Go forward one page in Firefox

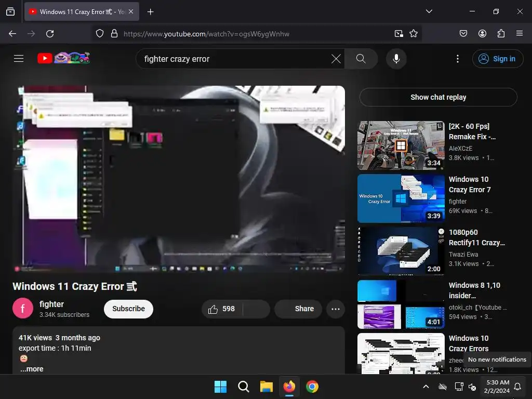click(31, 34)
